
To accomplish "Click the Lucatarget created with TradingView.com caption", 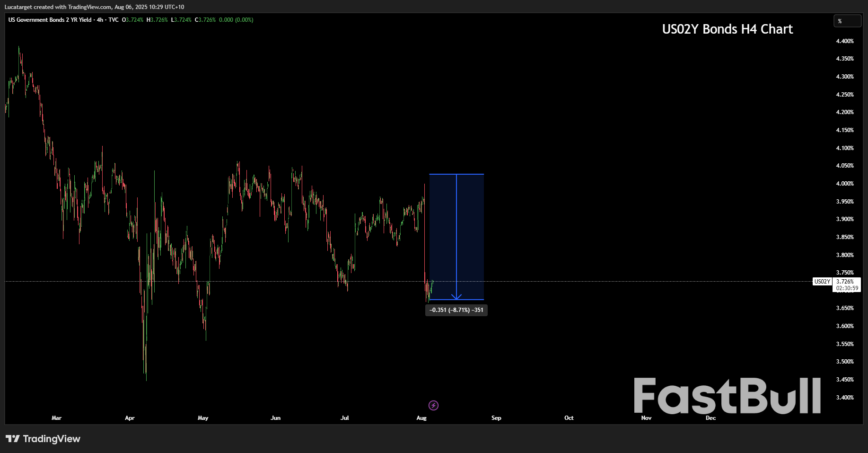I will [x=94, y=7].
